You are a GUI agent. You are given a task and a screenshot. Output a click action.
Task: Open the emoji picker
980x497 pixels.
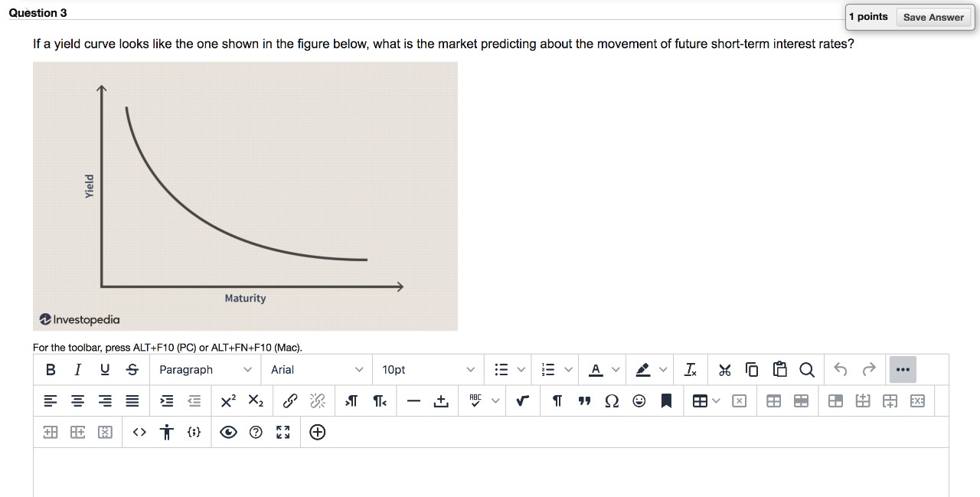point(639,401)
